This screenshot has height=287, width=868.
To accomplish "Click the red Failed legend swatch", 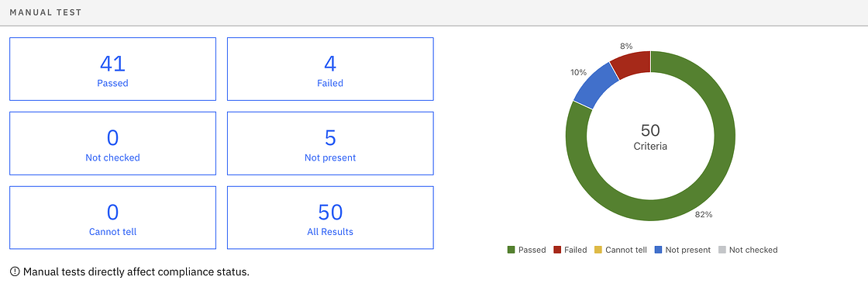I will point(557,250).
